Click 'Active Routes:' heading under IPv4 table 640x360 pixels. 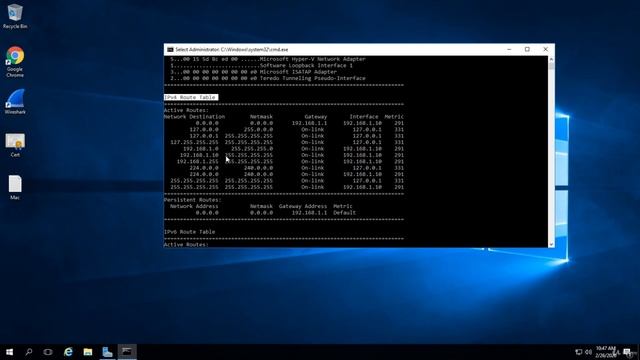[x=186, y=110]
